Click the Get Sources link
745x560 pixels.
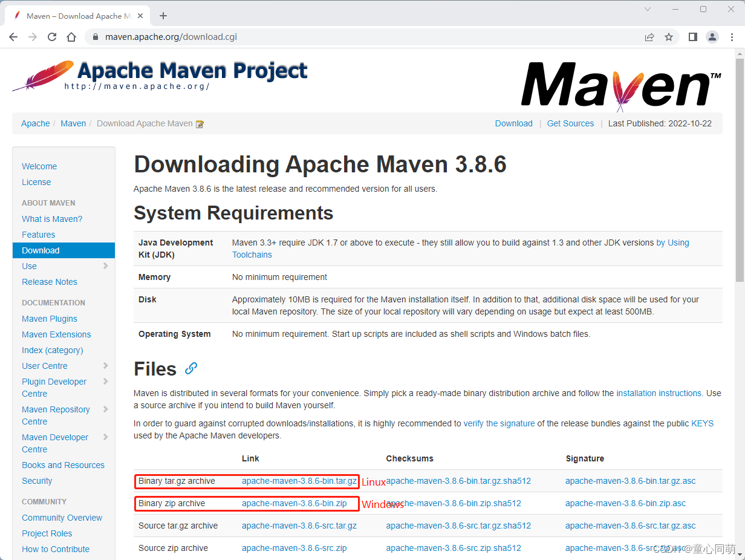tap(571, 123)
